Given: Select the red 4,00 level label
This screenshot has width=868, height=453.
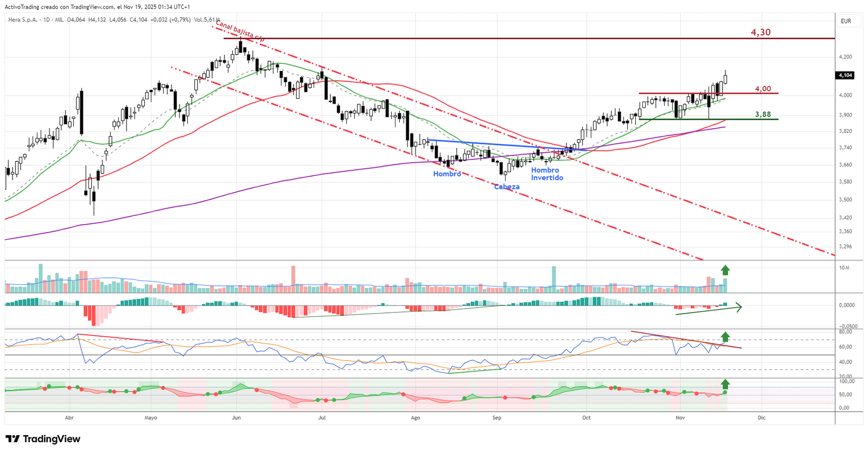Looking at the screenshot, I should click(x=763, y=89).
